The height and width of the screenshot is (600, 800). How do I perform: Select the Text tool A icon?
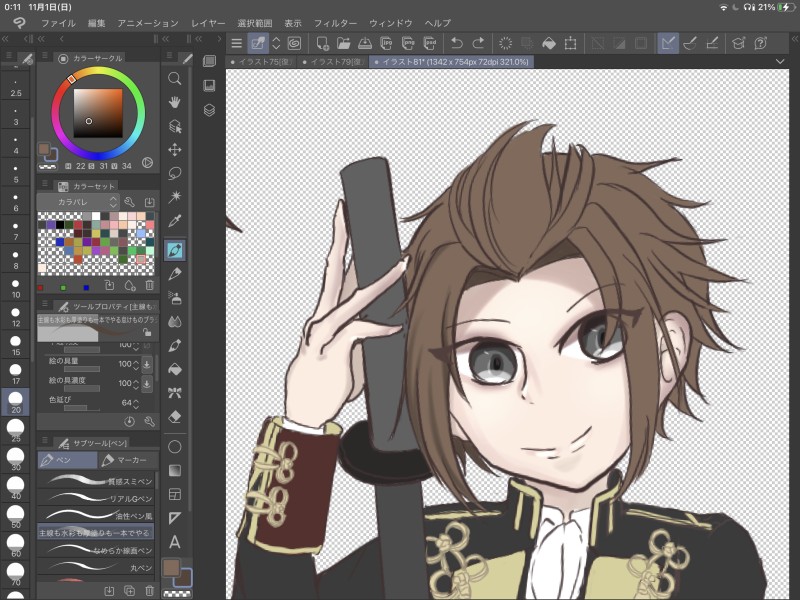pos(174,542)
